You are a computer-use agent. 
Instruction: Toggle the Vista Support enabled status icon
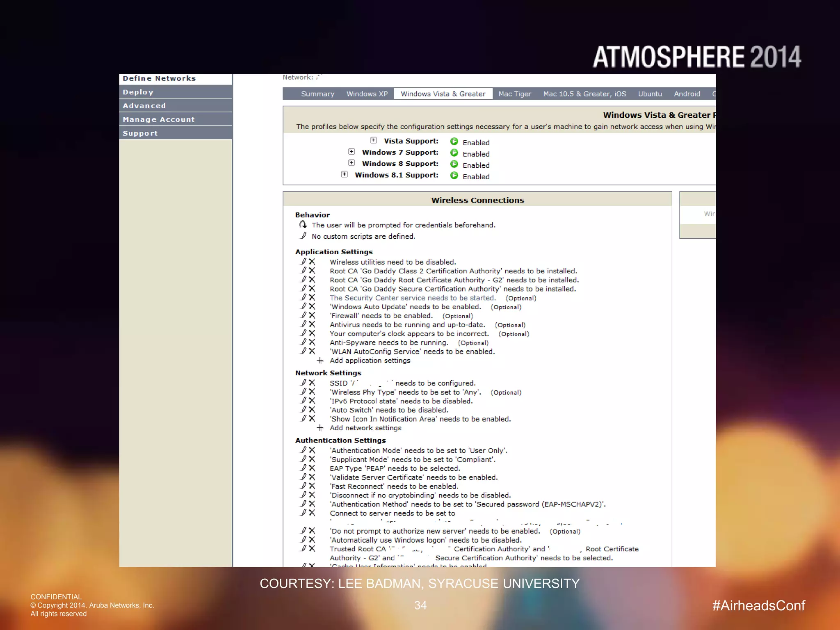454,142
